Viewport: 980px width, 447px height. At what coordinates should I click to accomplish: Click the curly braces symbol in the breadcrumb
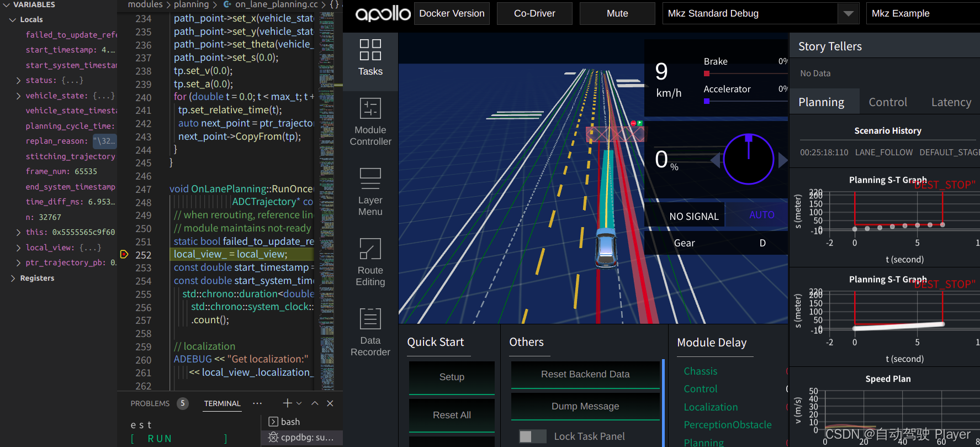(x=334, y=4)
